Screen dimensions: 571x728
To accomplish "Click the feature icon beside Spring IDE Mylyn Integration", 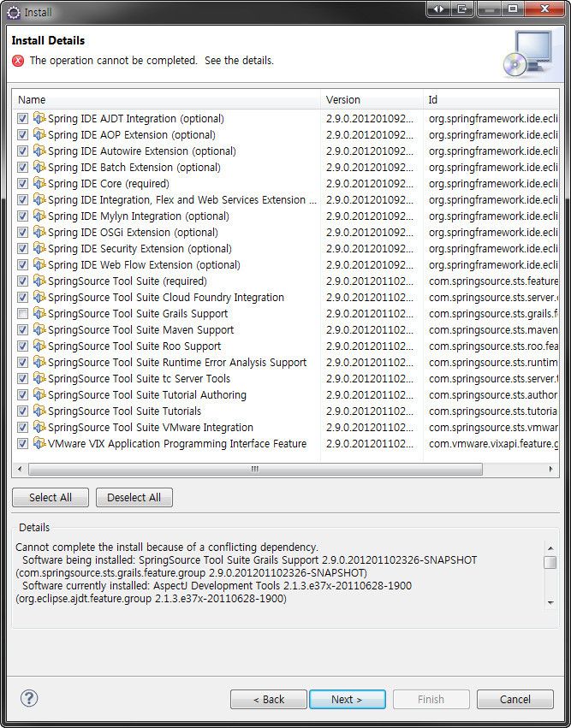I will click(x=39, y=216).
